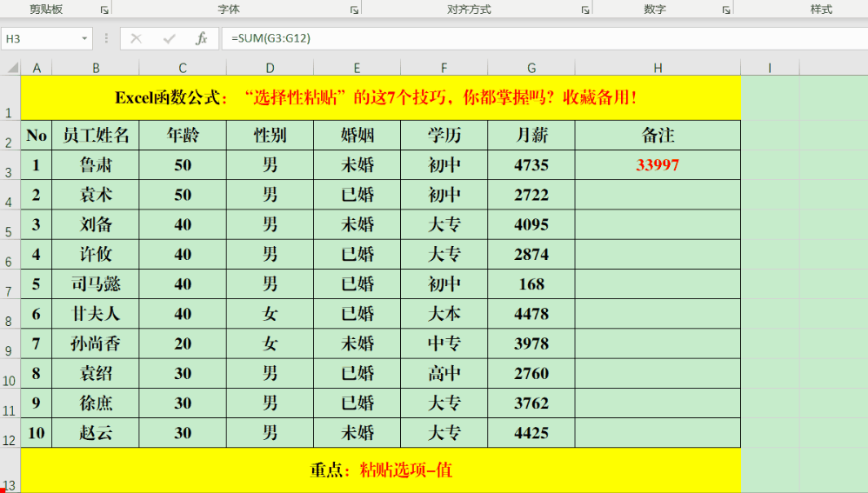Select column E header

point(357,68)
